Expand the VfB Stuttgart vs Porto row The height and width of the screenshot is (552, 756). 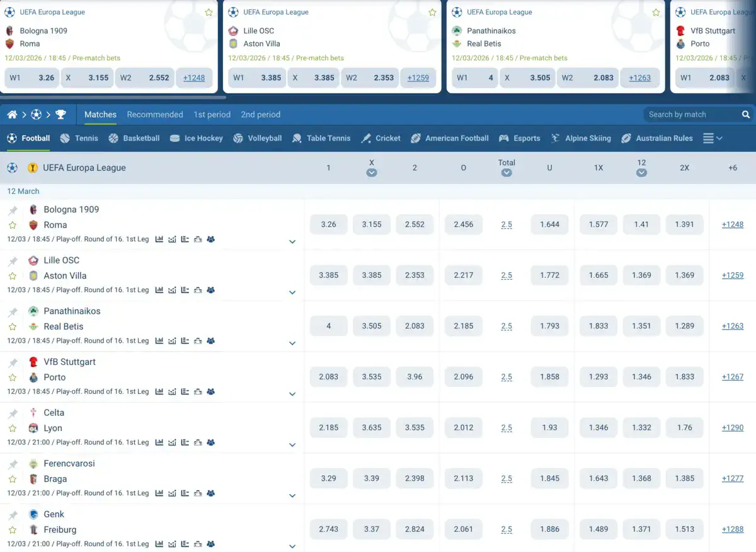click(292, 394)
